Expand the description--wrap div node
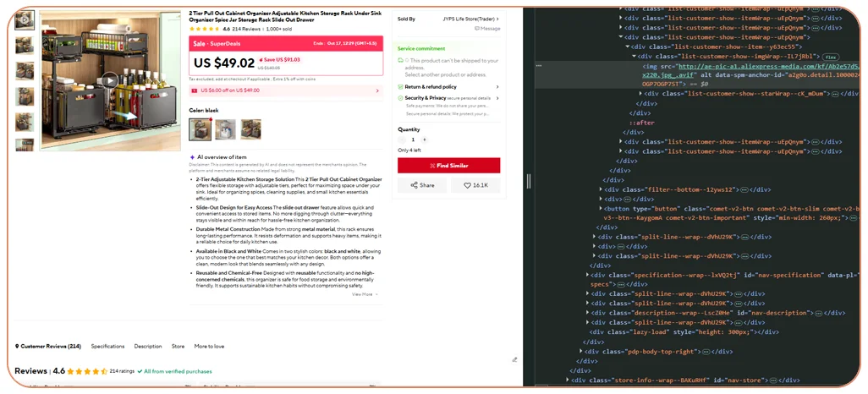 click(587, 313)
